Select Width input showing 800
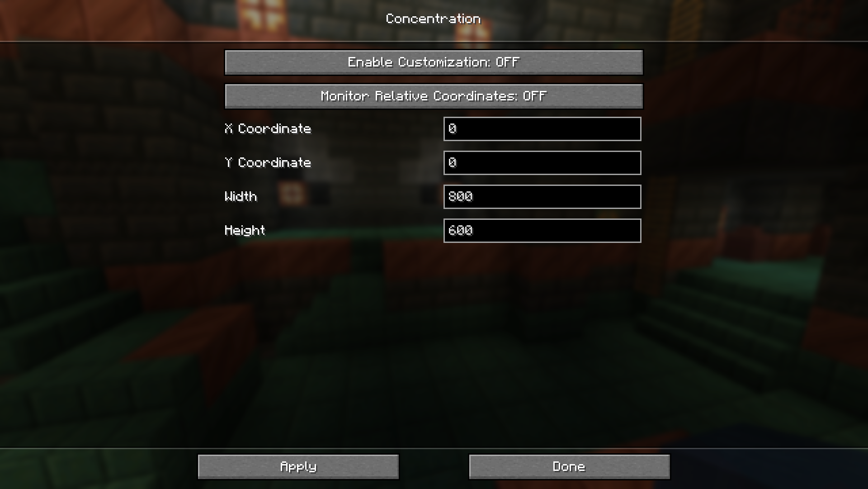This screenshot has width=868, height=489. (x=542, y=196)
